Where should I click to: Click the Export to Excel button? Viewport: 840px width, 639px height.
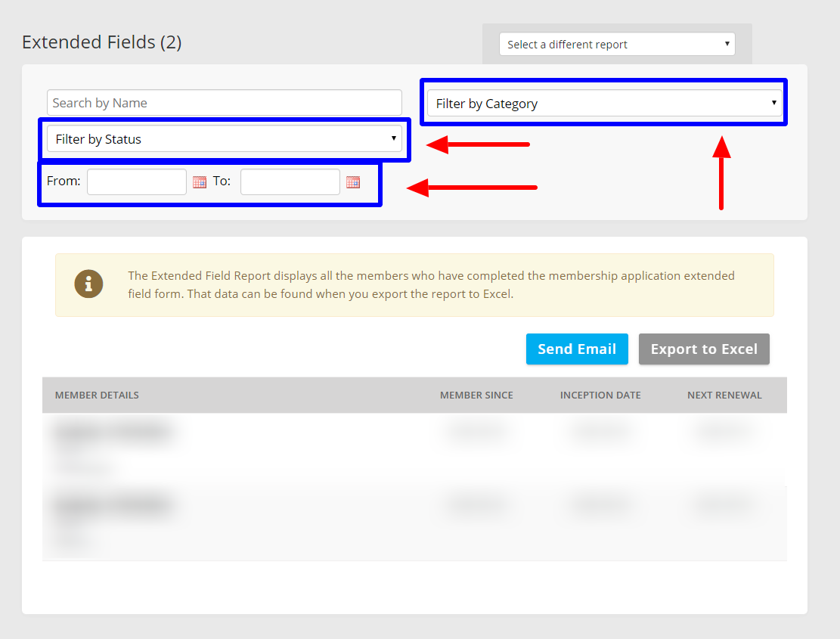[704, 349]
